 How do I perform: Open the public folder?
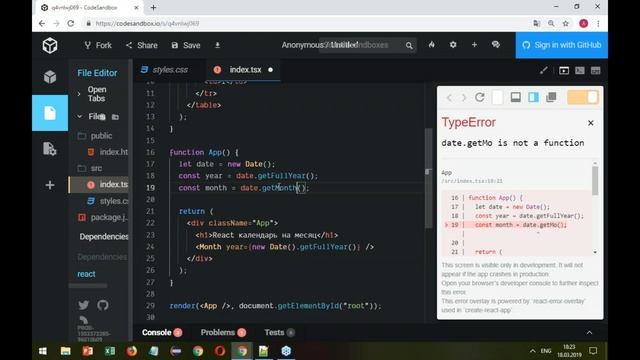[101, 136]
